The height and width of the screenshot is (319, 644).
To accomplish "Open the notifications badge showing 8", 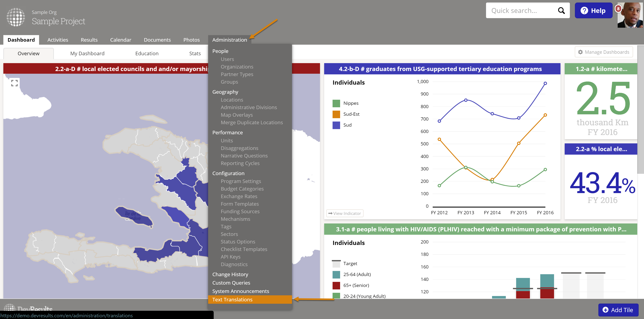I will click(618, 9).
